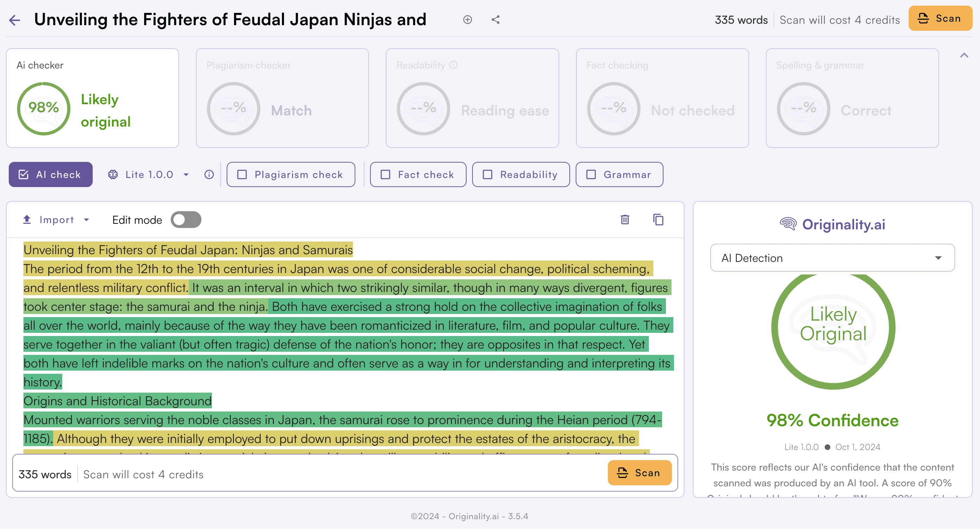Click the share icon near title
The height and width of the screenshot is (529, 980).
[x=495, y=20]
